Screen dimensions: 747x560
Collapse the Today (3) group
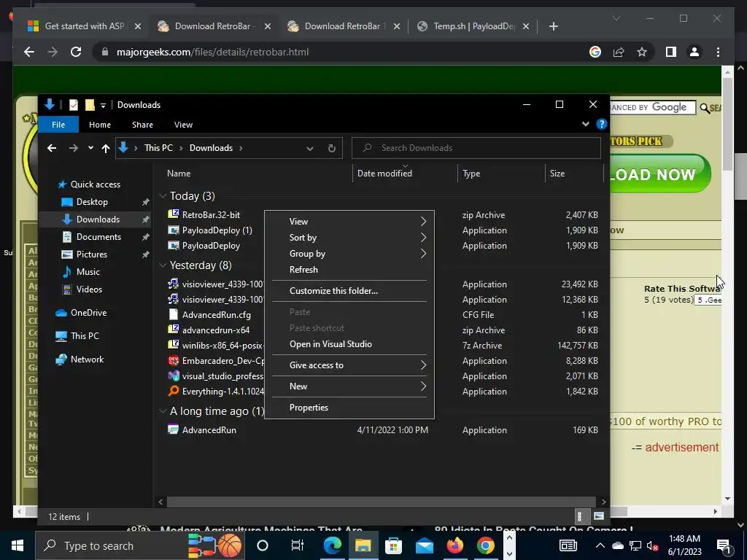[163, 195]
